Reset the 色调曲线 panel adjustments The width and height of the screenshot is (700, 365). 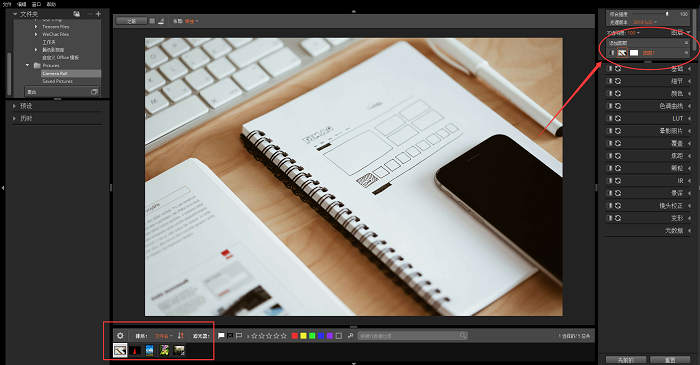point(618,106)
